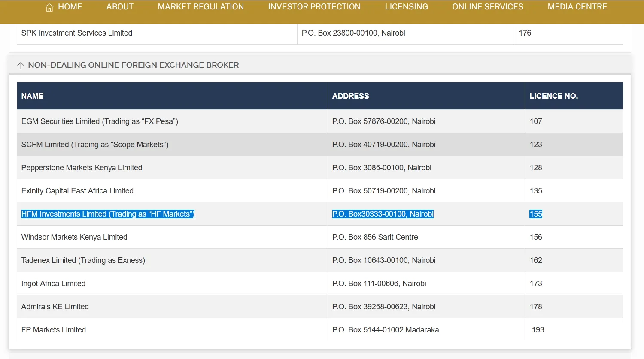The width and height of the screenshot is (644, 359).
Task: Click address P.O. Box 111-00606, Nairobi
Action: click(x=379, y=284)
